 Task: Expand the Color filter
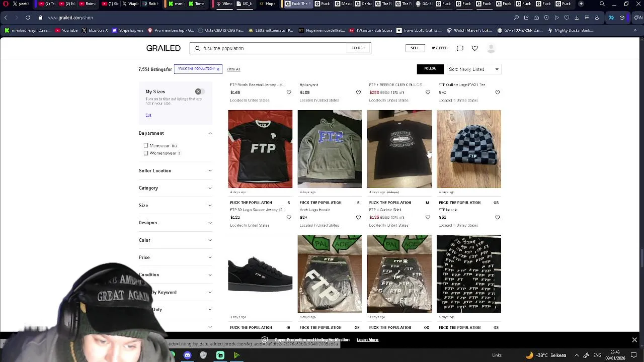point(175,240)
